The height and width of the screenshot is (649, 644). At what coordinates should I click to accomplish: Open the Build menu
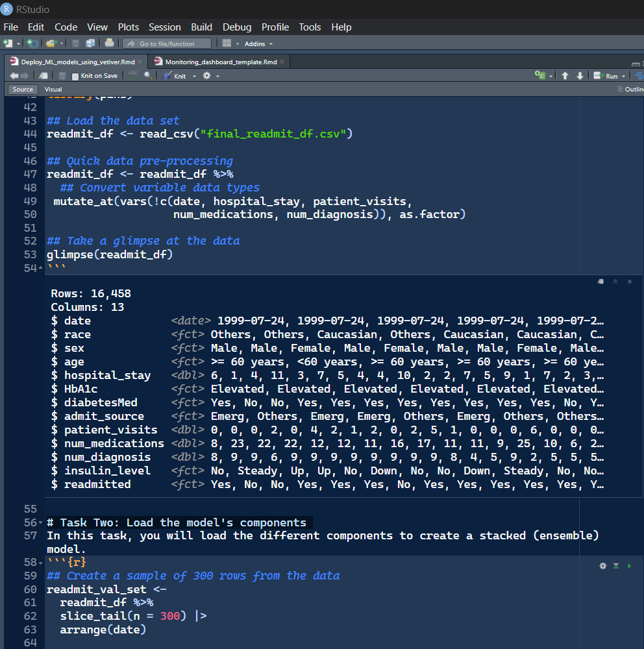pyautogui.click(x=202, y=27)
